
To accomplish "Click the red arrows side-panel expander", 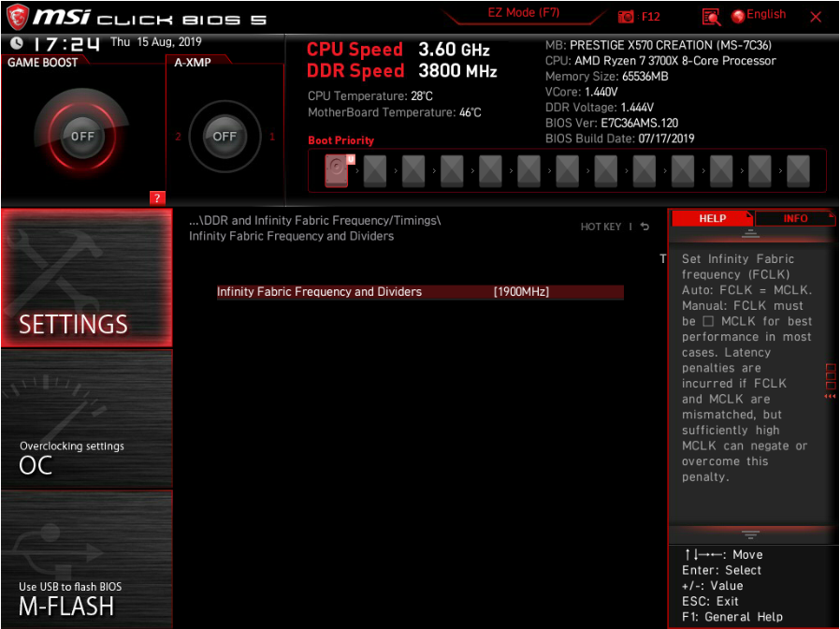I will pos(830,396).
